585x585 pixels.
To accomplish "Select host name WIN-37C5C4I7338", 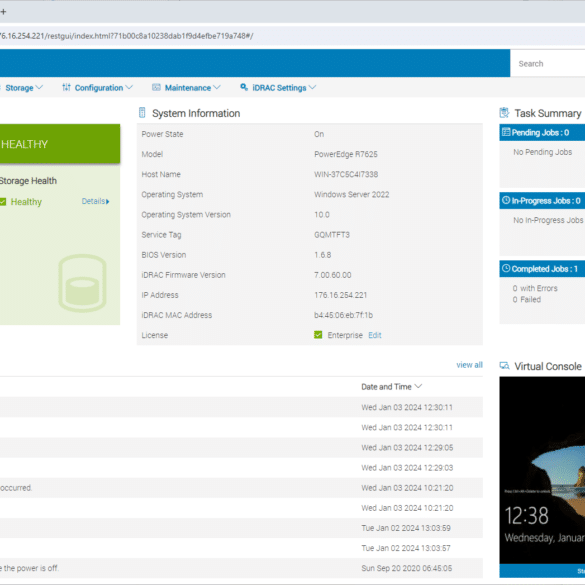I will 346,174.
